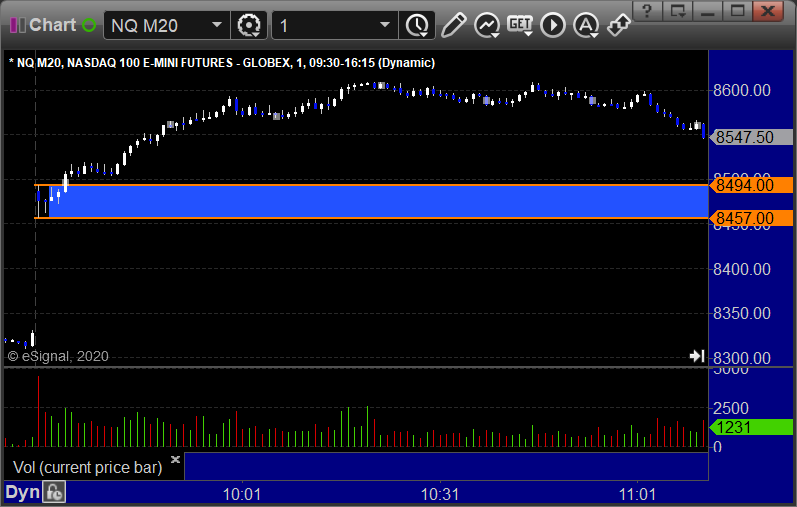797x507 pixels.
Task: Expand the NQ M20 symbol dropdown arrow
Action: (217, 25)
